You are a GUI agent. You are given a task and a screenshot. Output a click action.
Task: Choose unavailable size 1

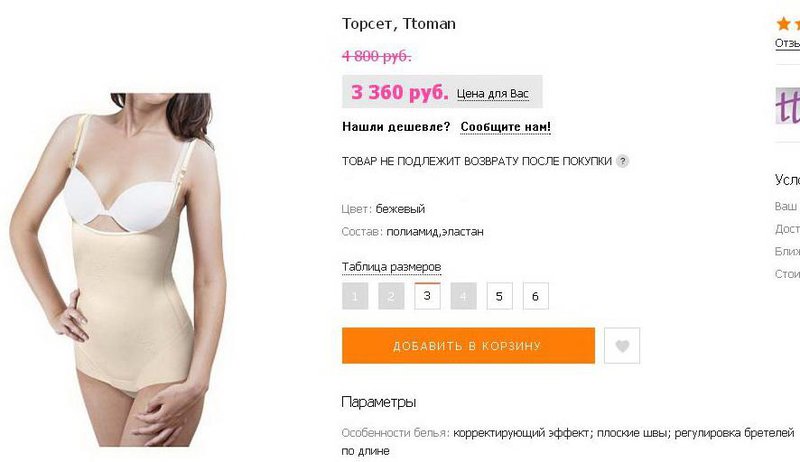pos(355,296)
